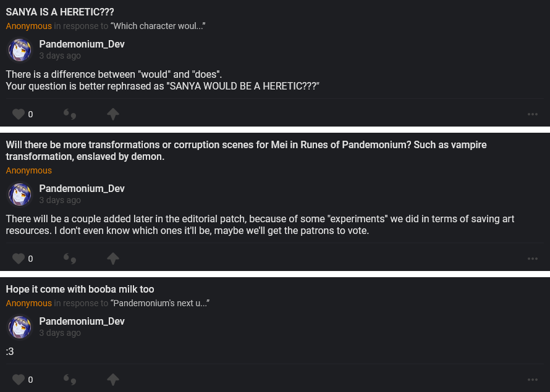The width and height of the screenshot is (550, 392).
Task: Like the Mei transformations answer
Action: coord(19,259)
